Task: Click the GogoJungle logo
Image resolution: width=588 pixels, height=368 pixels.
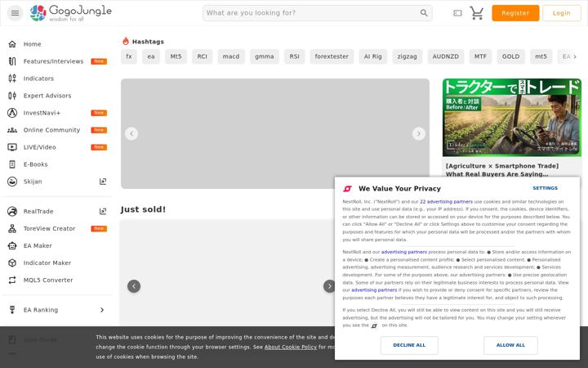Action: 71,13
